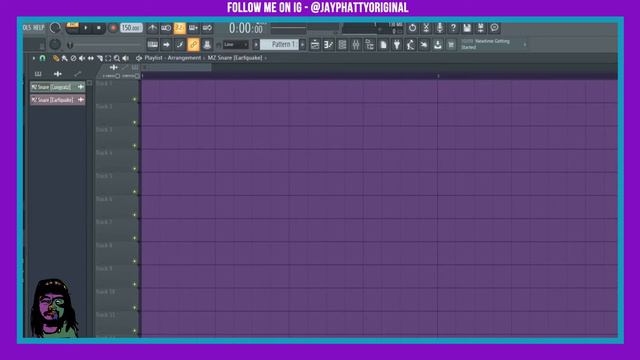
Task: Toggle step editing mode icon
Action: tap(180, 44)
